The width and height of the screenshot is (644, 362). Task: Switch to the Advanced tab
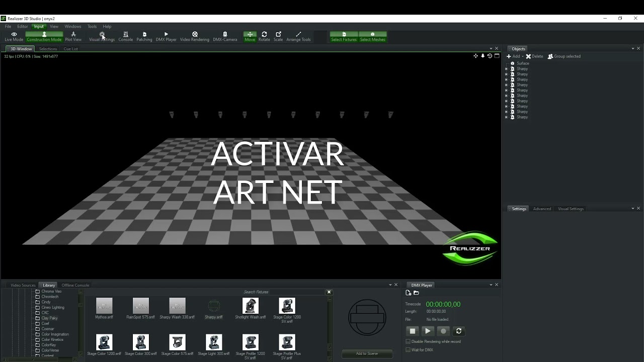(x=542, y=209)
